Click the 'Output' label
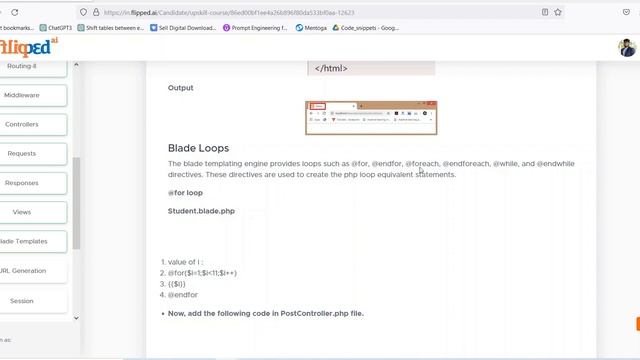Image resolution: width=640 pixels, height=360 pixels. click(180, 88)
